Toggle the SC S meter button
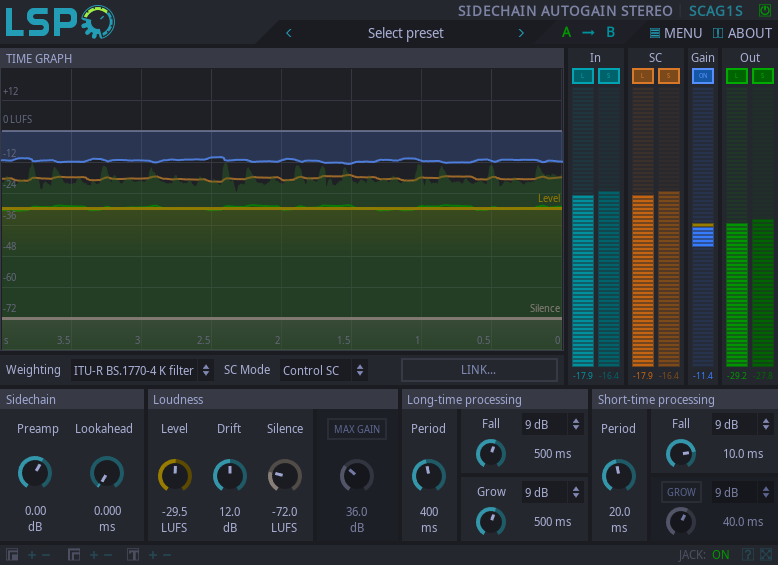 point(668,76)
